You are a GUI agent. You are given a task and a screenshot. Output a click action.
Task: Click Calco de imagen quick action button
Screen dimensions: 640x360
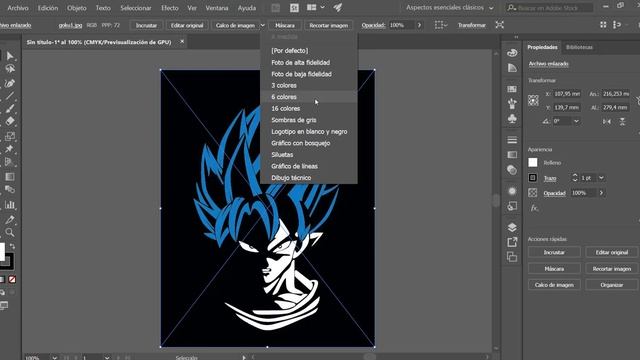tap(554, 285)
